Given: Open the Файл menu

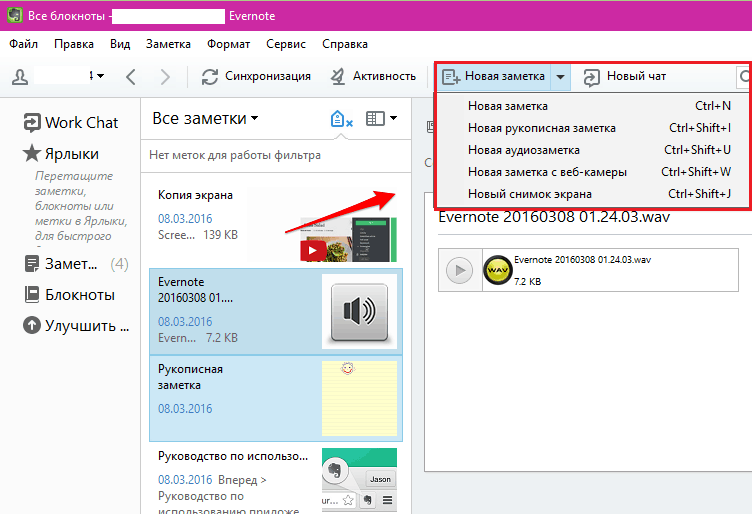Looking at the screenshot, I should [x=24, y=44].
